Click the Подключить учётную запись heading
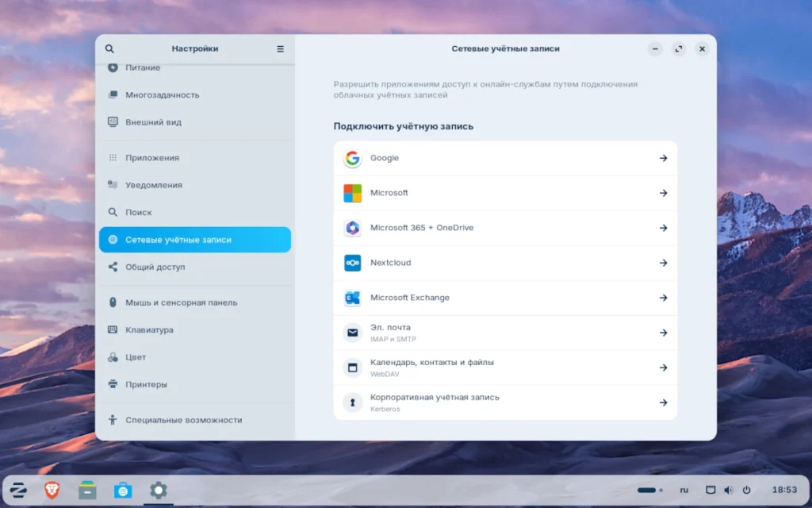This screenshot has width=812, height=508. tap(404, 126)
